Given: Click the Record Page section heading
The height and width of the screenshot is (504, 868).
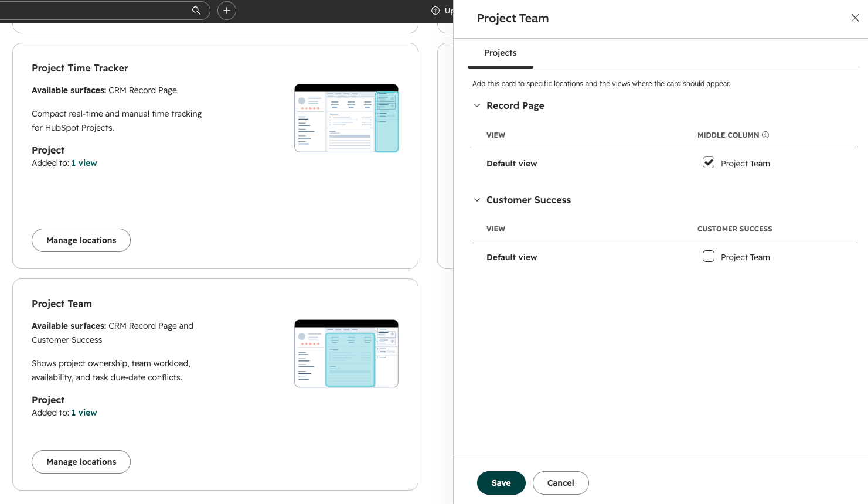Looking at the screenshot, I should (515, 105).
